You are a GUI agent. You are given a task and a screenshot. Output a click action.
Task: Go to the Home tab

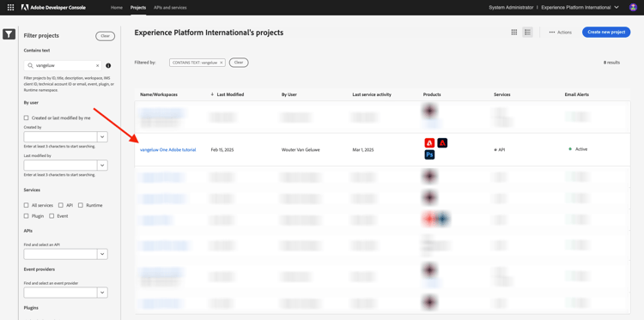(117, 8)
